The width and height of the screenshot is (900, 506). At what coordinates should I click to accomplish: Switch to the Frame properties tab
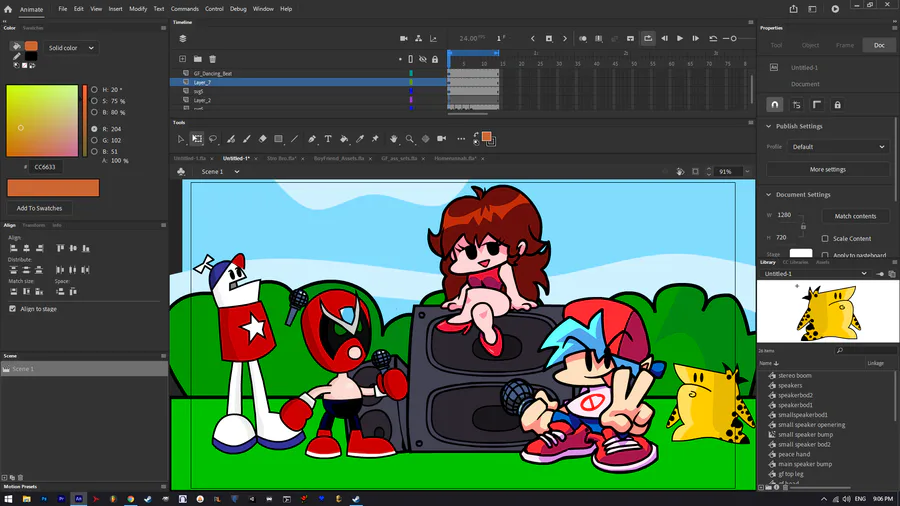(x=845, y=45)
